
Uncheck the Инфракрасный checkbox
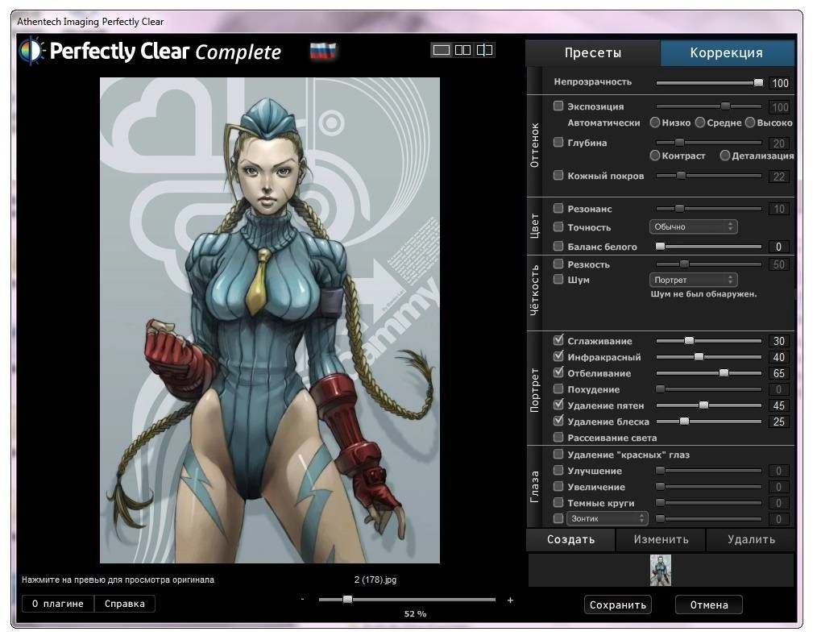coord(558,356)
